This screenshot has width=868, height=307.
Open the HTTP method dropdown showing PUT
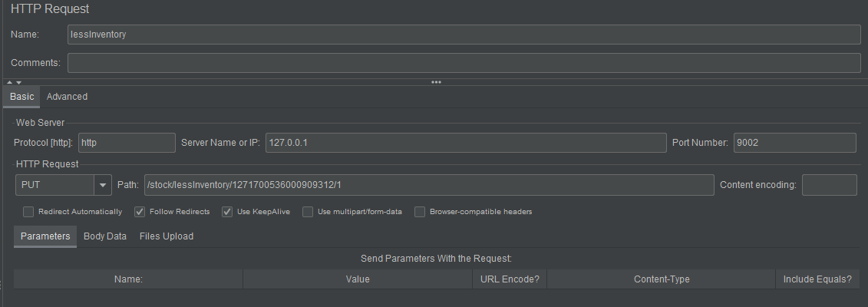coord(64,185)
